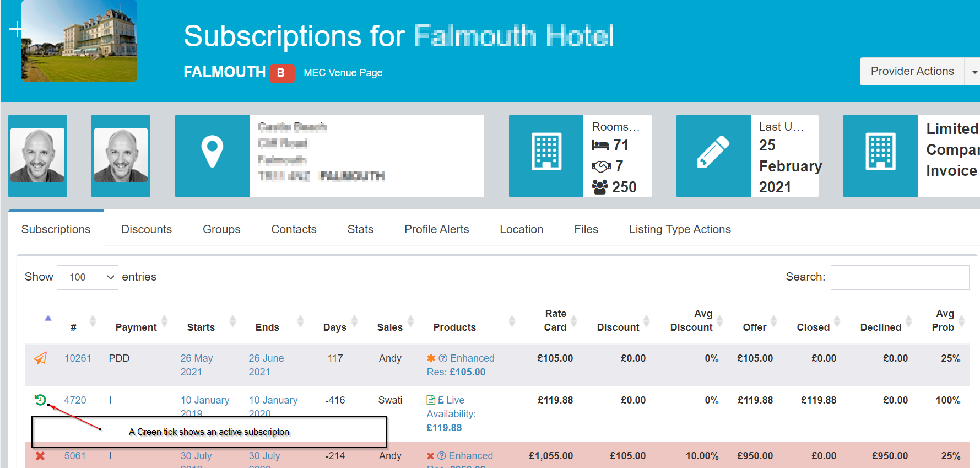Click the help circle icon in 10261 row
The height and width of the screenshot is (468, 980).
pyautogui.click(x=442, y=358)
